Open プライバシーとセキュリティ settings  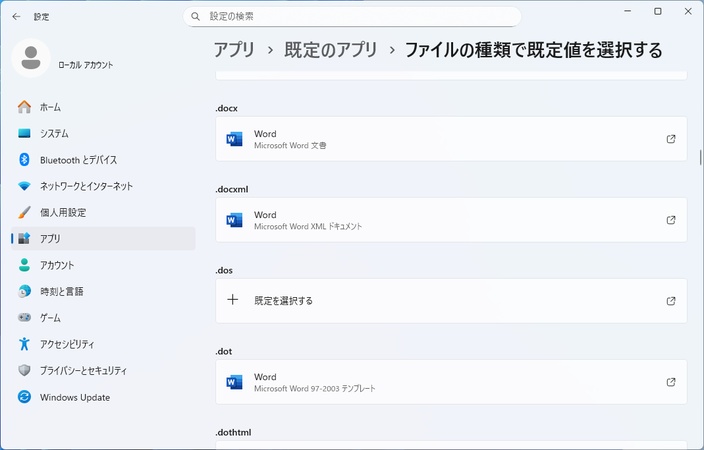click(x=103, y=371)
